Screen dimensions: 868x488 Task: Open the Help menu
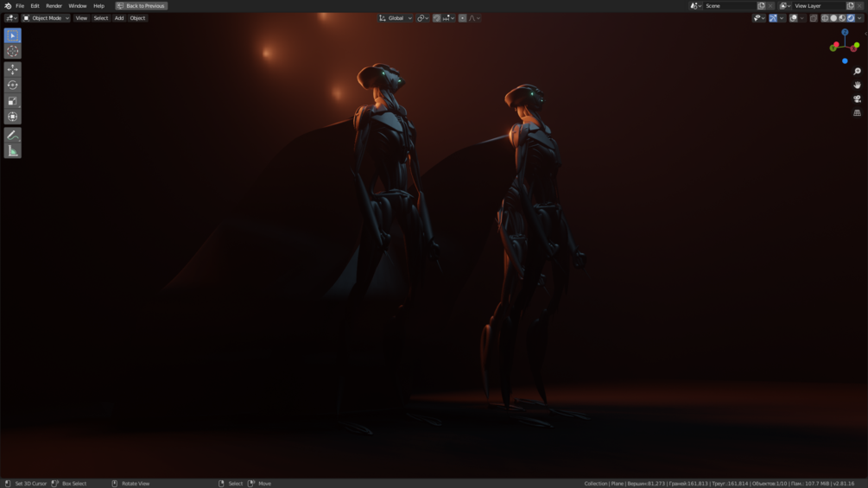pos(98,5)
